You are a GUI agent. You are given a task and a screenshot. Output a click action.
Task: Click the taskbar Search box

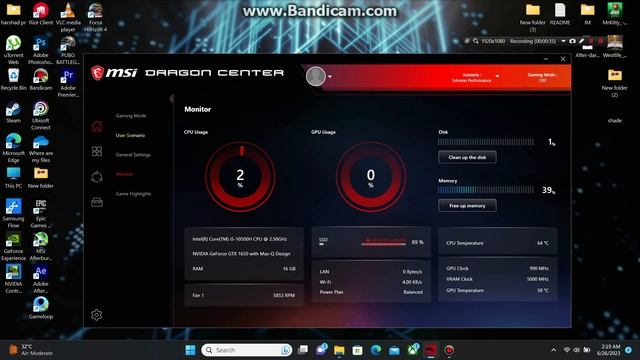coord(247,350)
